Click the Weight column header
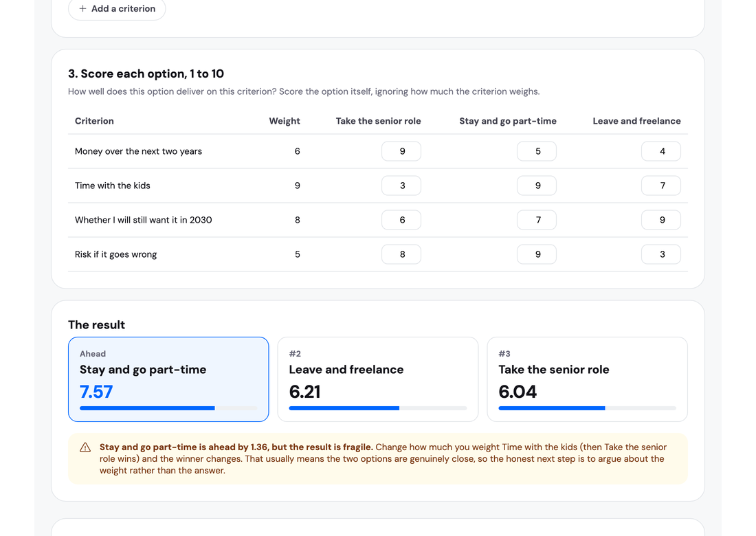756x536 pixels. coord(285,121)
